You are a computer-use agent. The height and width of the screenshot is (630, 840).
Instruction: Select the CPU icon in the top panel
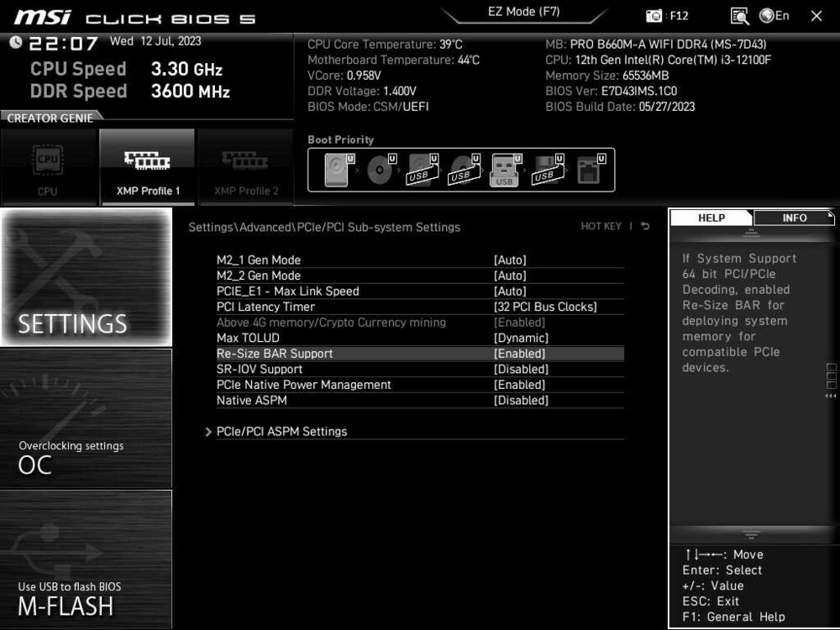click(x=48, y=164)
